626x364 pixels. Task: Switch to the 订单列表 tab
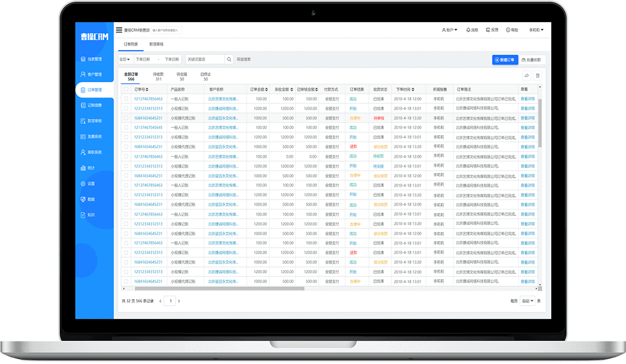click(130, 44)
